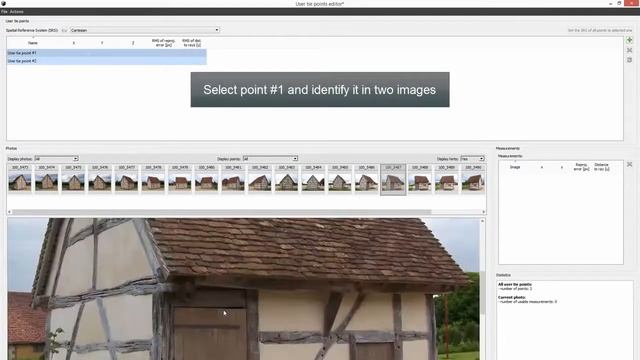Click the photo viewer vertical scrollbar
The height and width of the screenshot is (360, 640).
tap(482, 292)
